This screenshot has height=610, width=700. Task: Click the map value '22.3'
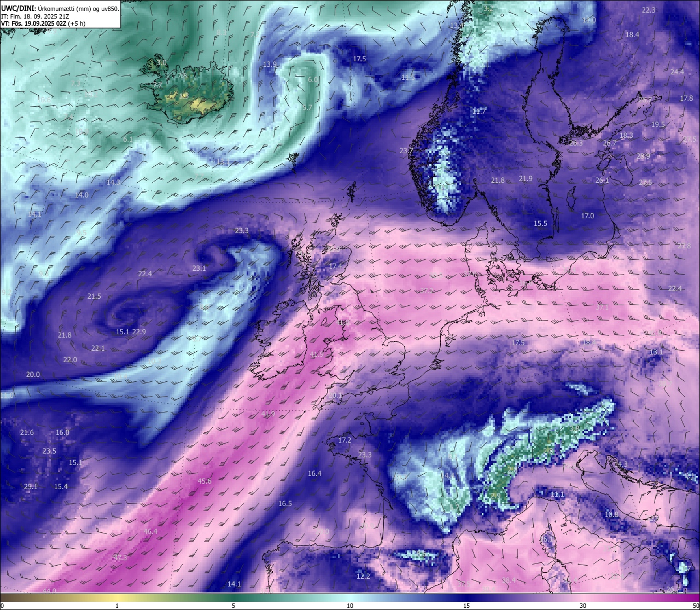(x=649, y=10)
